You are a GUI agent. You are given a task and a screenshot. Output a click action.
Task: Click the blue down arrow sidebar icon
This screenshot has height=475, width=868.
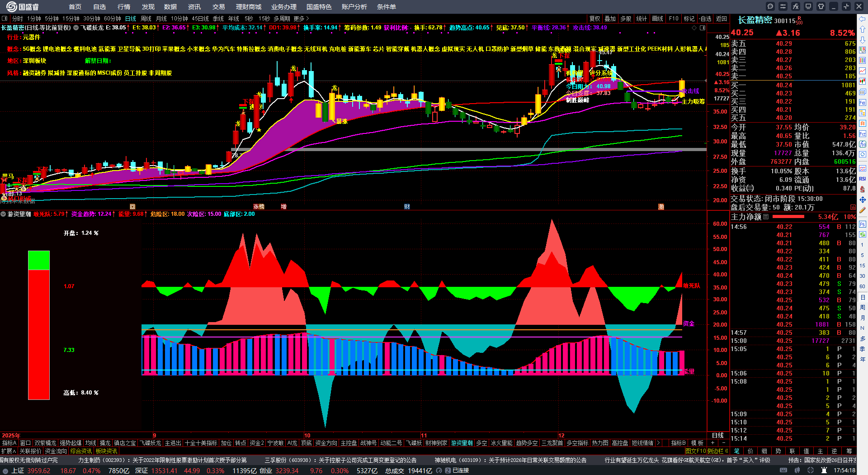point(863,39)
